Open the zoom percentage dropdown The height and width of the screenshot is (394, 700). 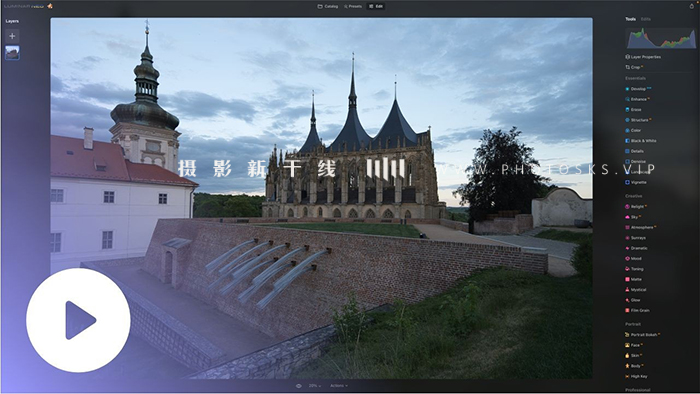pyautogui.click(x=315, y=386)
